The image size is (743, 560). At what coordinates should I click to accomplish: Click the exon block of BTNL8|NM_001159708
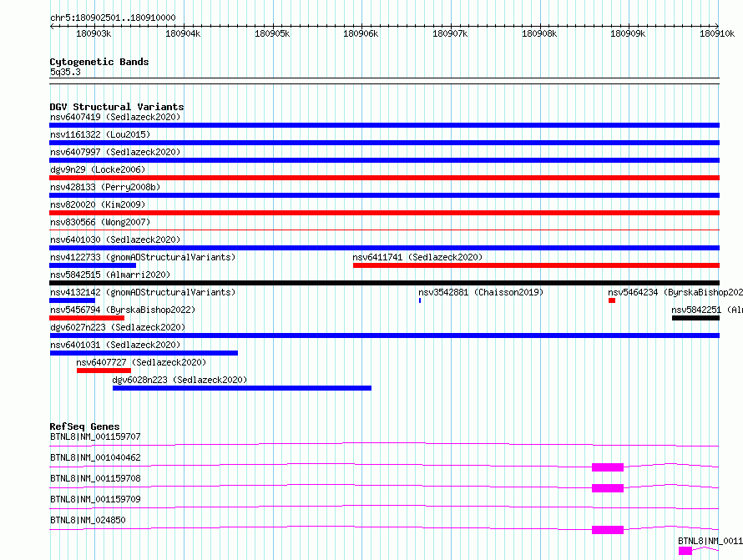(608, 488)
